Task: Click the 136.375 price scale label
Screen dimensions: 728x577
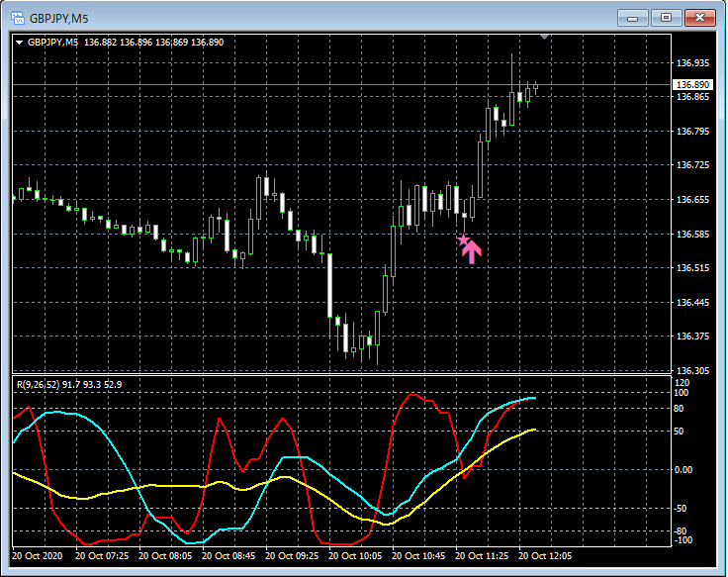Action: (x=692, y=337)
